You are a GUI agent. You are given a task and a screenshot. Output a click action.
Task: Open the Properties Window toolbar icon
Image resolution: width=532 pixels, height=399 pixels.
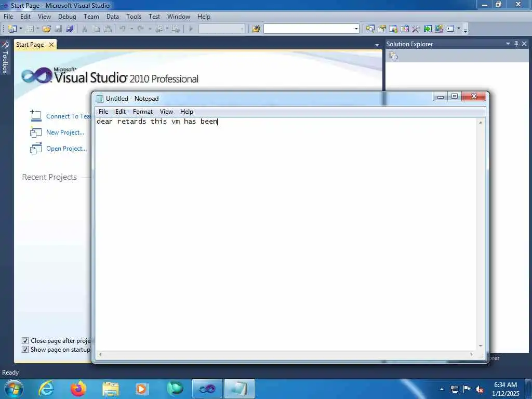point(382,29)
